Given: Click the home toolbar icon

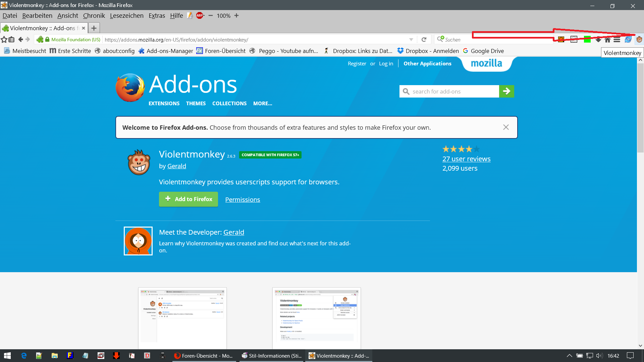Looking at the screenshot, I should pos(607,40).
